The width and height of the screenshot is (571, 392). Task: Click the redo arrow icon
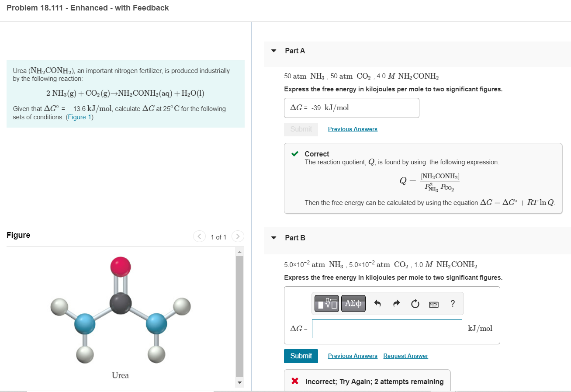click(396, 304)
